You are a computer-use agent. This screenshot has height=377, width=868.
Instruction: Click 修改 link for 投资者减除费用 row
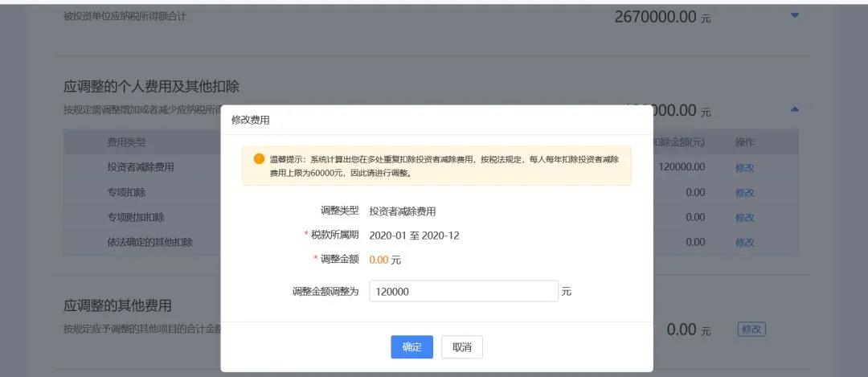pos(744,168)
